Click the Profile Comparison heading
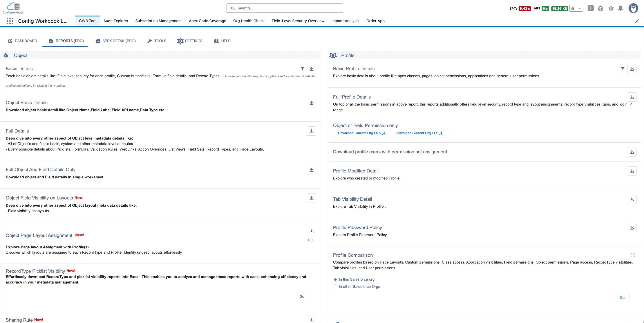The height and width of the screenshot is (323, 644). (353, 255)
